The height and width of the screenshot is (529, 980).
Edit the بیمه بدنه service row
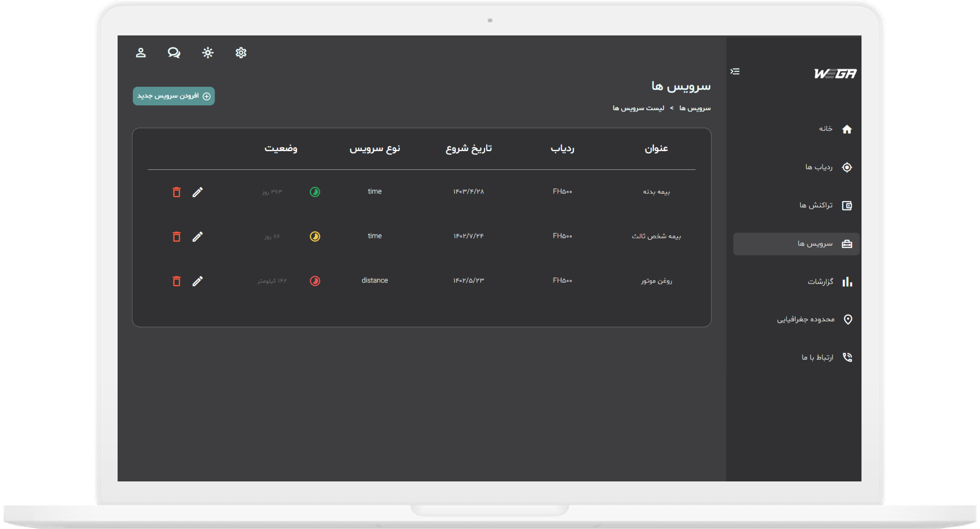tap(197, 192)
